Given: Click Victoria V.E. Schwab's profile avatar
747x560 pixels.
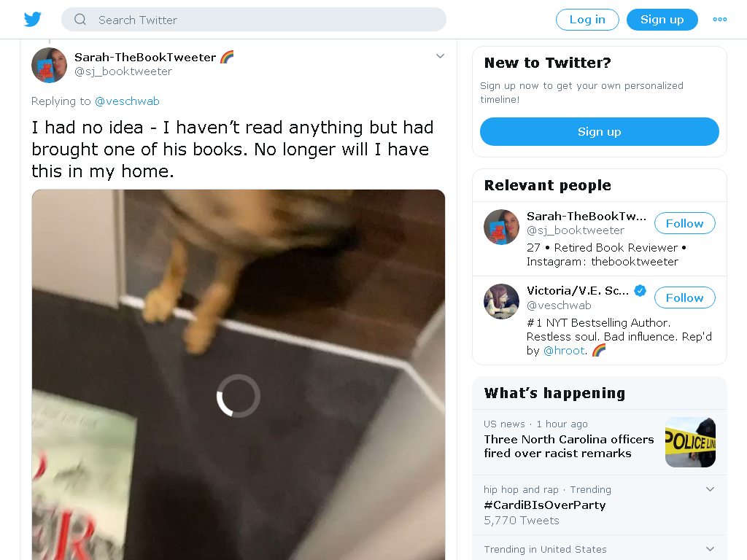Looking at the screenshot, I should coord(501,301).
